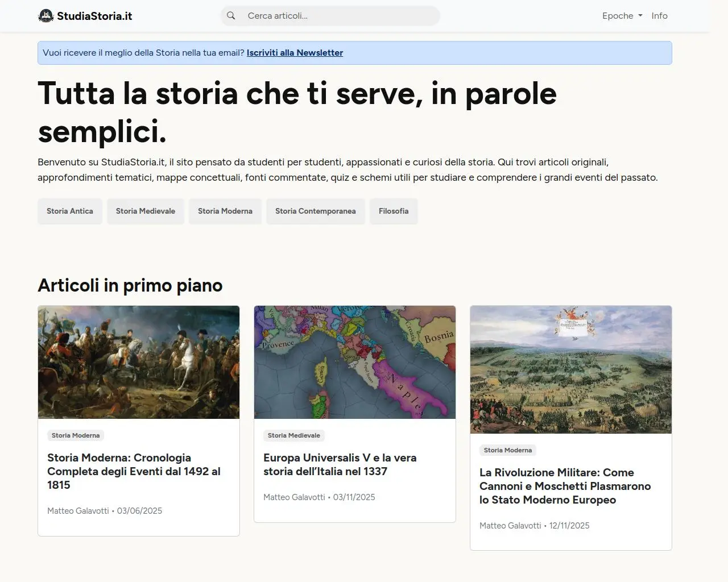Click the Storia Medievale badge on Europa Universalis card
728x582 pixels.
coord(293,435)
